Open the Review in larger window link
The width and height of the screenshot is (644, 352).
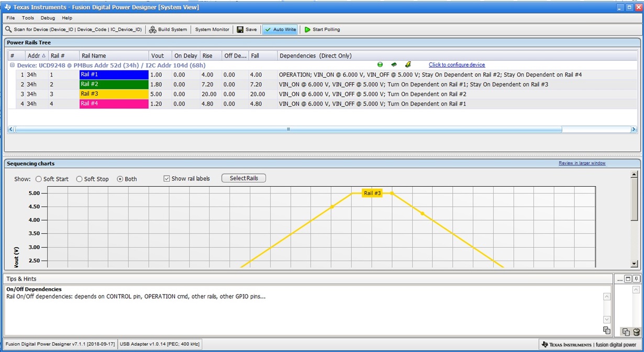coord(582,163)
